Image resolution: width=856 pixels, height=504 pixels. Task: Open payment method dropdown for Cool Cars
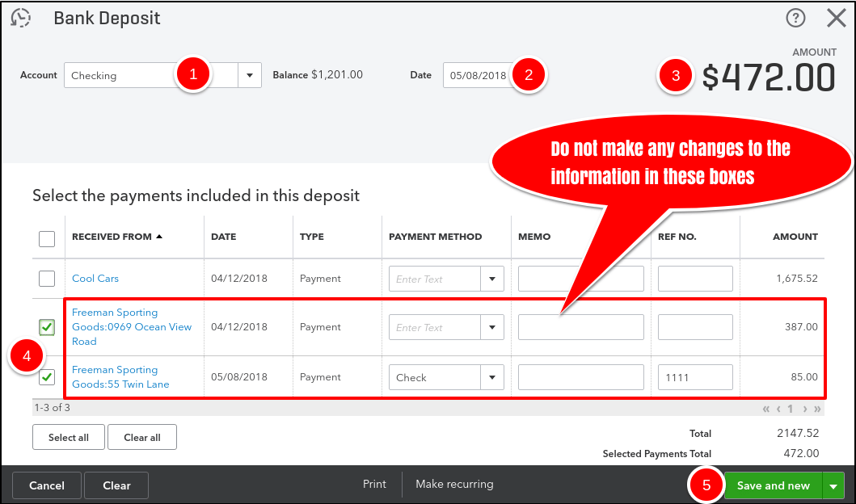click(x=491, y=279)
